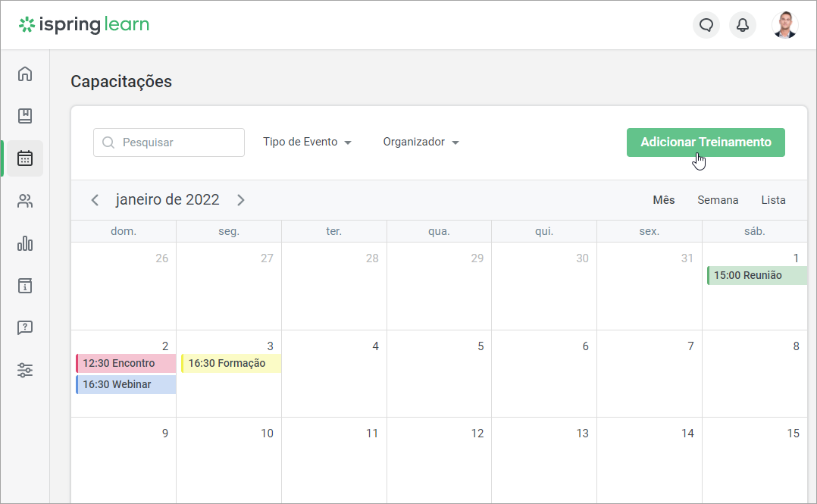
Task: Open the question bubble help icon
Action: point(25,327)
